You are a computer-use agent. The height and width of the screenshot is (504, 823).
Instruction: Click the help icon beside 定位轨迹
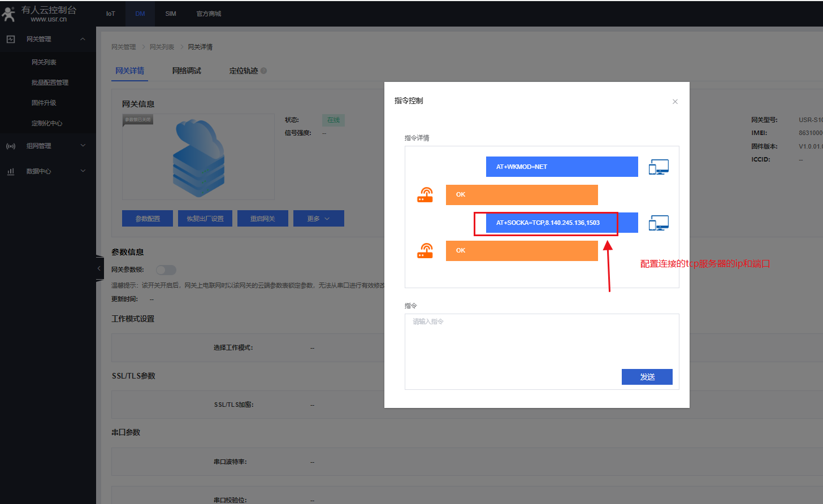coord(264,71)
